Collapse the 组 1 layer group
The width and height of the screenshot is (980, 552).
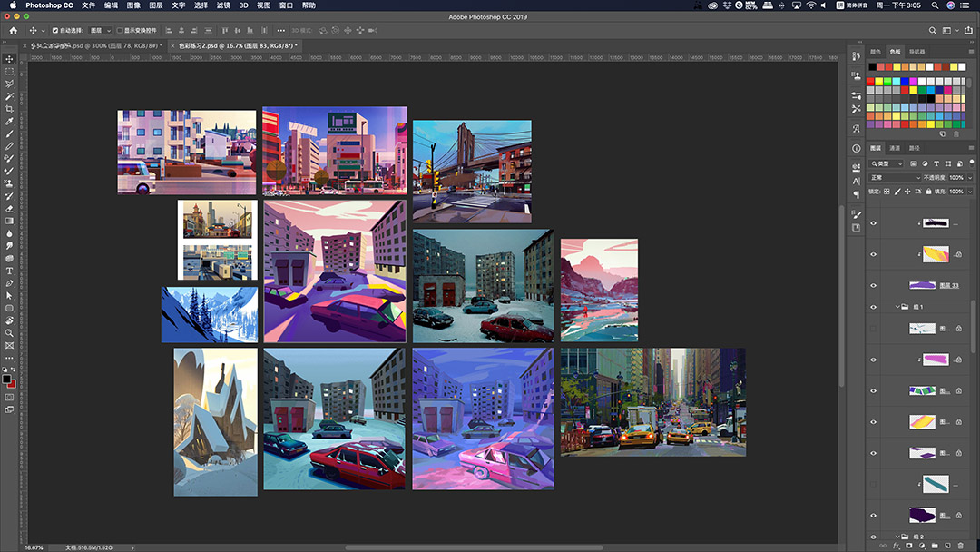coord(897,307)
